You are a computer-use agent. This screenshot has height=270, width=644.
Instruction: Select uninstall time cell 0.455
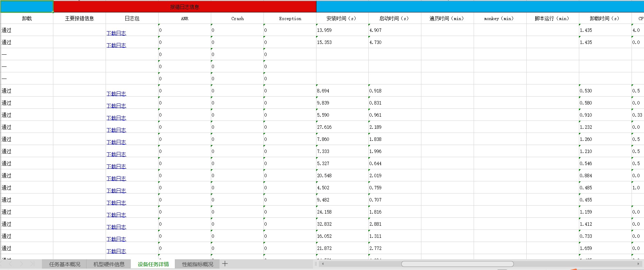click(x=606, y=200)
